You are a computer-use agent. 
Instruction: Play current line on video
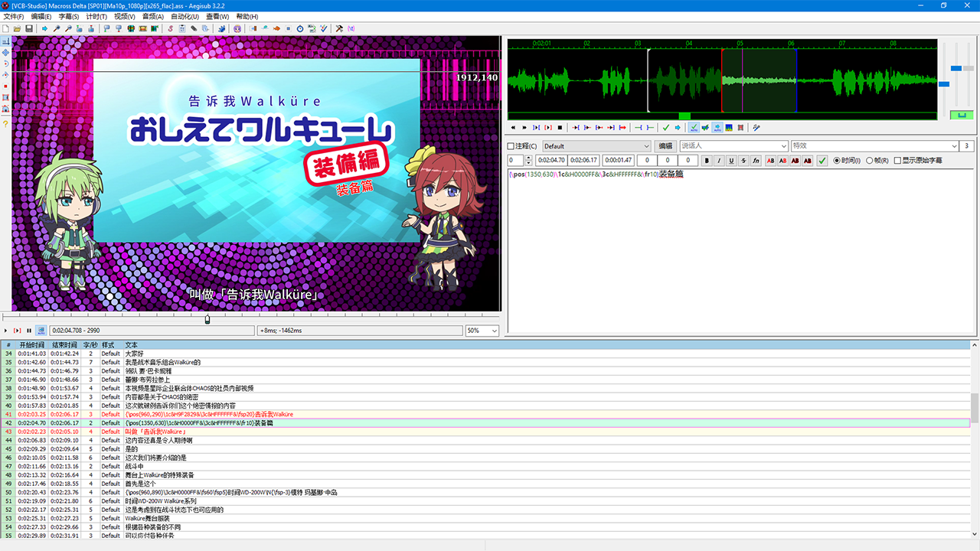coord(18,331)
